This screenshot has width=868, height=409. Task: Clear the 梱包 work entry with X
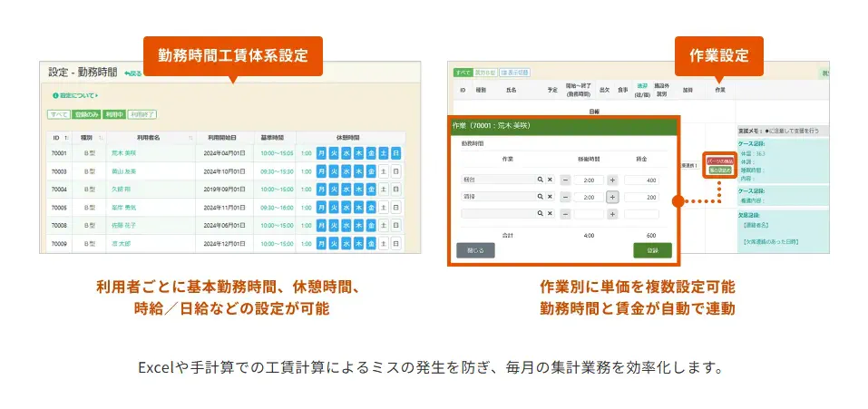coord(550,180)
